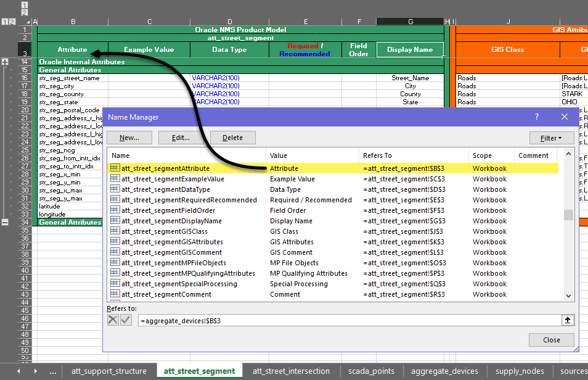This screenshot has width=588, height=380.
Task: Select the Street_Name display name cell
Action: coord(410,78)
